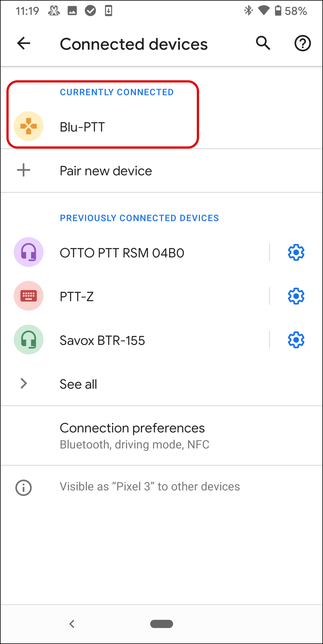Image resolution: width=323 pixels, height=644 pixels.
Task: Open settings gear for OTTO PTT RSM 04B0
Action: [296, 252]
